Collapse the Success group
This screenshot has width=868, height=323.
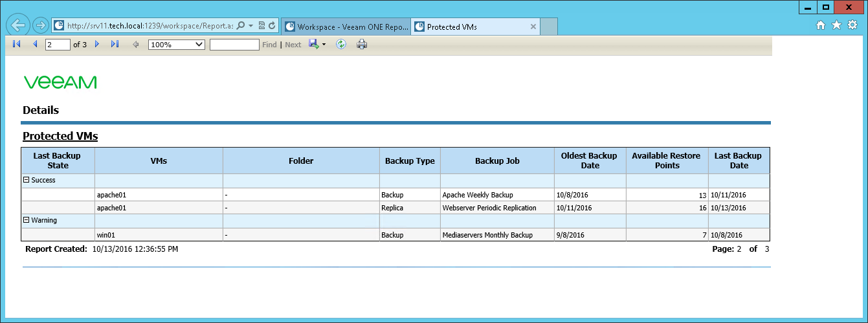(x=27, y=180)
